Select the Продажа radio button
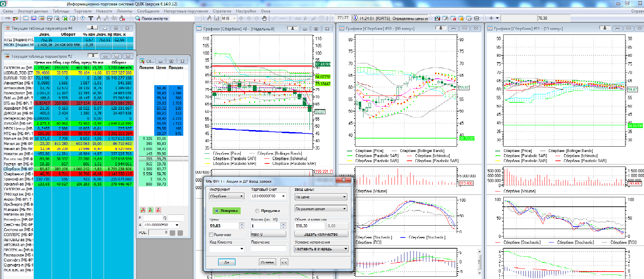 tap(257, 211)
